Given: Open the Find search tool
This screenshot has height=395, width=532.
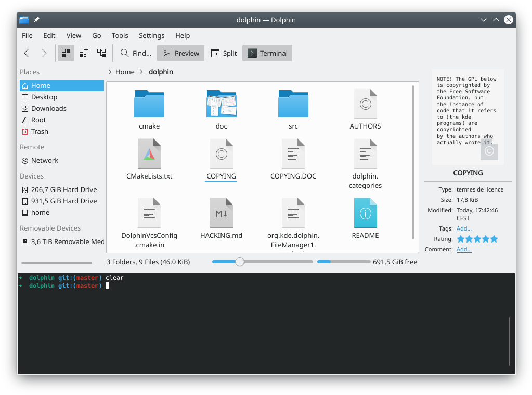Looking at the screenshot, I should click(x=136, y=53).
